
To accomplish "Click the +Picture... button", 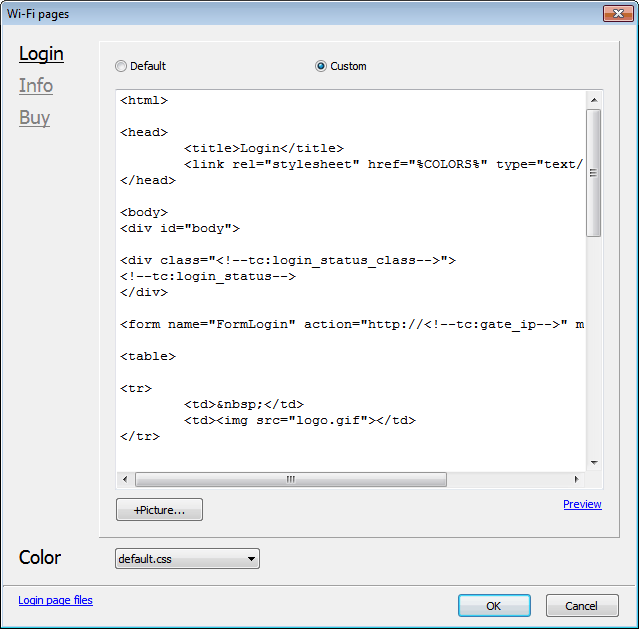I will (159, 510).
